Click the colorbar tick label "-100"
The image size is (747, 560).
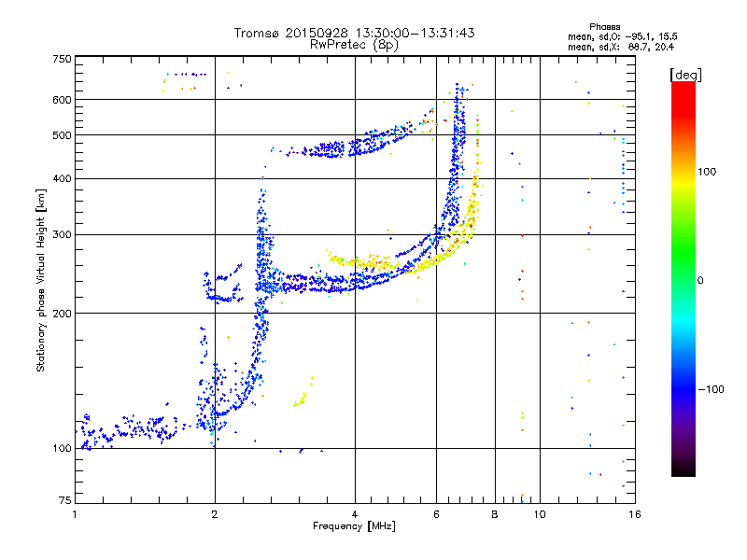[712, 389]
